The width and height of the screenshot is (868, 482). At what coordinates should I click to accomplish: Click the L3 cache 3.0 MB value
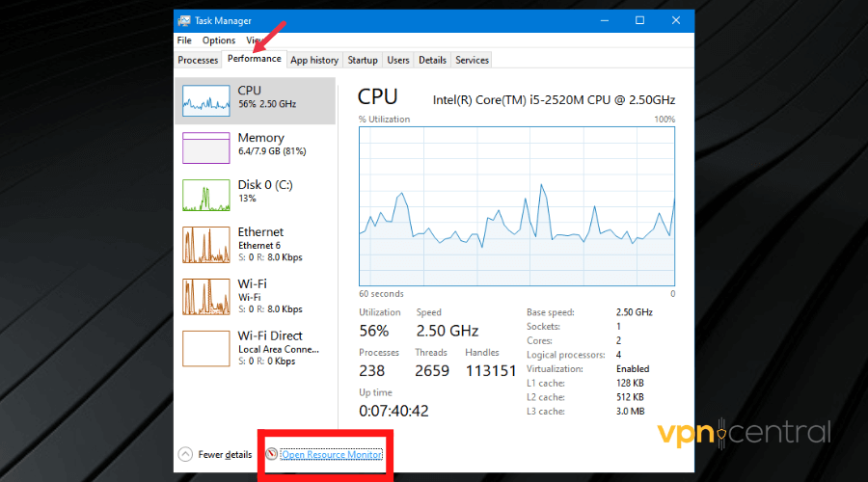(631, 412)
